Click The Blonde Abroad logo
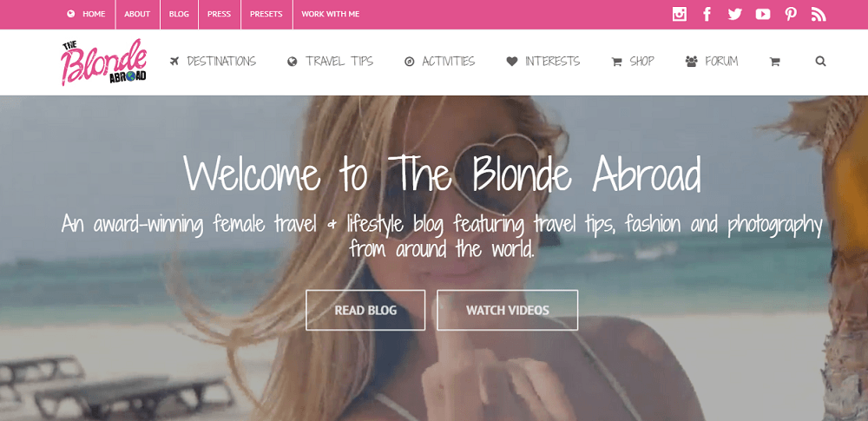This screenshot has height=421, width=868. (104, 62)
